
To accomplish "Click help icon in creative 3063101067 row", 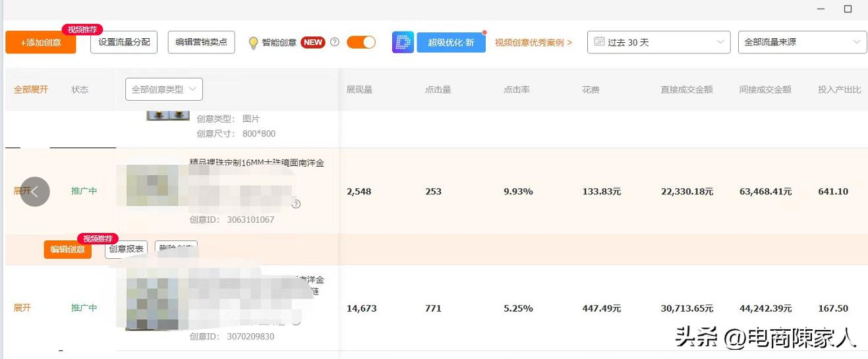I will 297,204.
